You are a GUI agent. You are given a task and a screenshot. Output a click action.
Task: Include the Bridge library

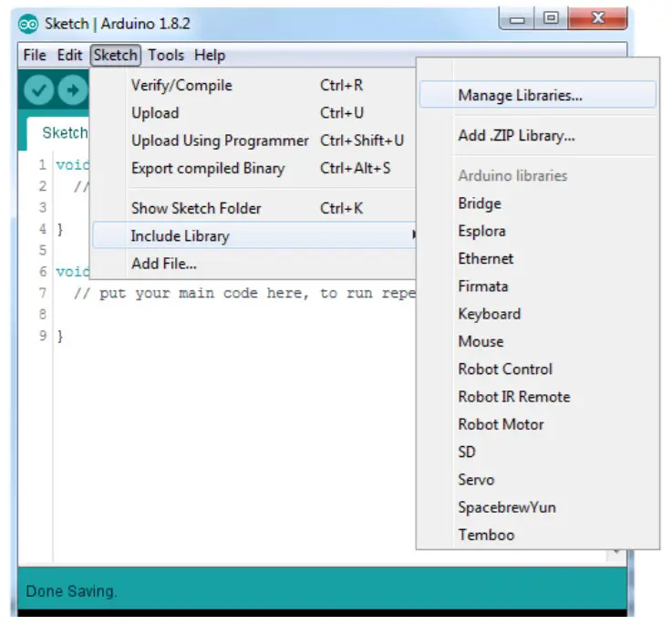click(537, 203)
